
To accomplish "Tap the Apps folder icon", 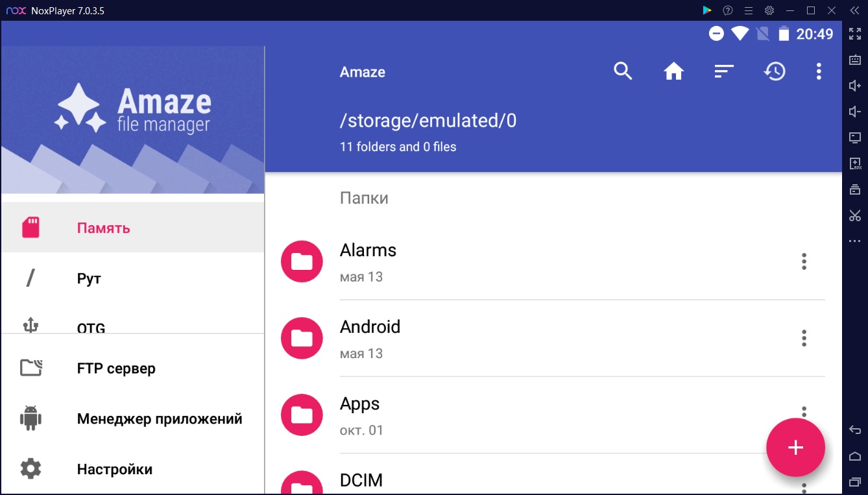I will [x=302, y=415].
